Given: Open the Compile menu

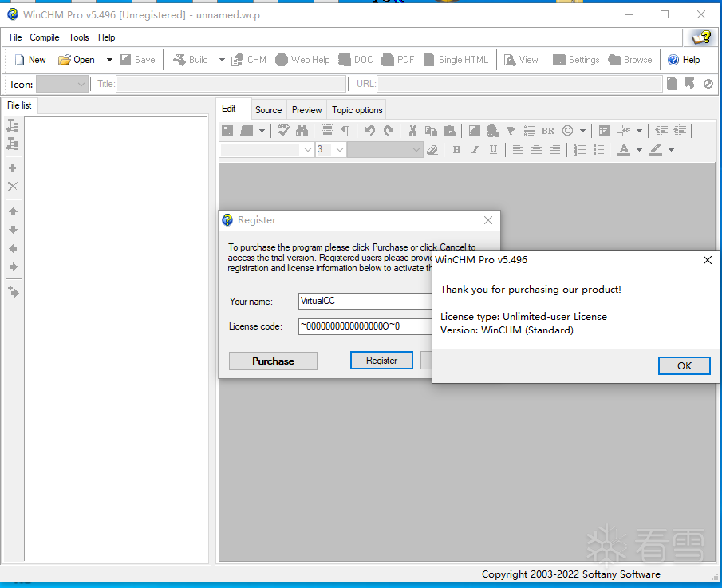Looking at the screenshot, I should 45,37.
